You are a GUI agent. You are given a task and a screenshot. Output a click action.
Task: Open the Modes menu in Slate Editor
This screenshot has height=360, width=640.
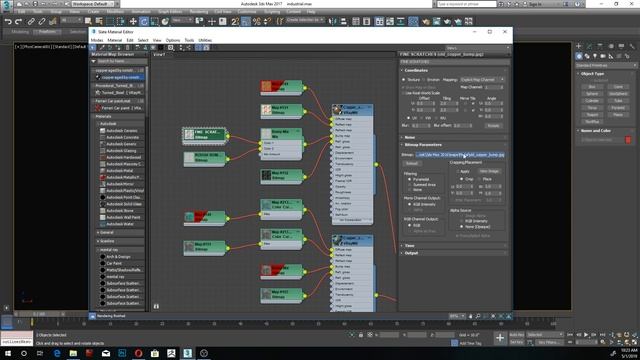(97, 40)
